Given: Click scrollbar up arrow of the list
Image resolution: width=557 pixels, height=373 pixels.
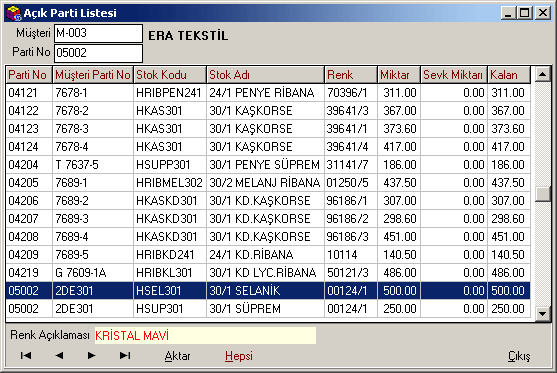Looking at the screenshot, I should (542, 74).
